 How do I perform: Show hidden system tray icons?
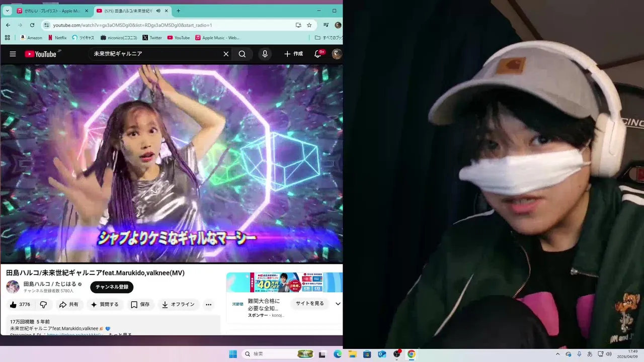click(557, 354)
